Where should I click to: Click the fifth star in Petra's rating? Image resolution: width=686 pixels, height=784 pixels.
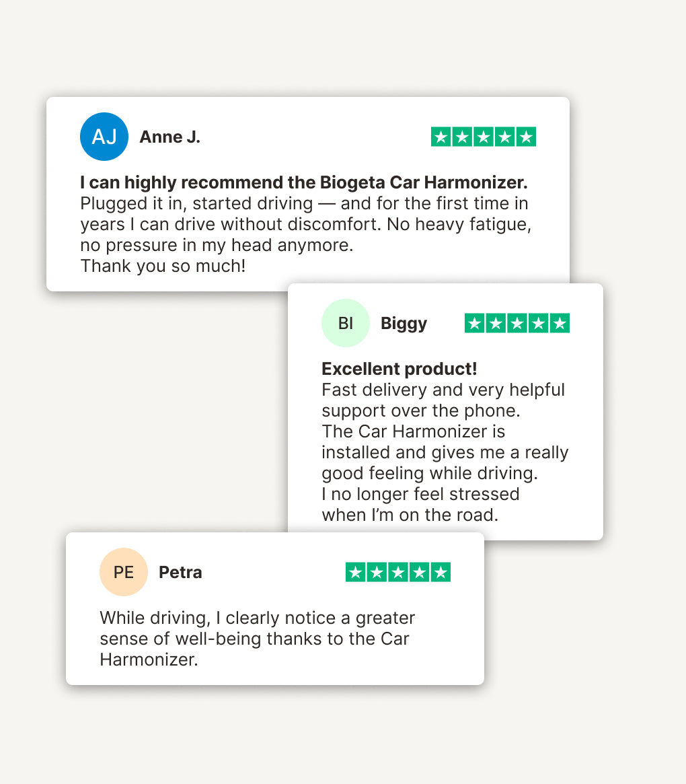pos(441,572)
